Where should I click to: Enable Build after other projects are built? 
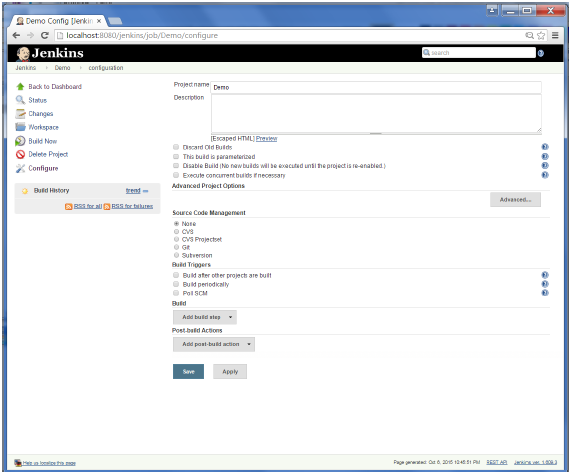point(176,275)
